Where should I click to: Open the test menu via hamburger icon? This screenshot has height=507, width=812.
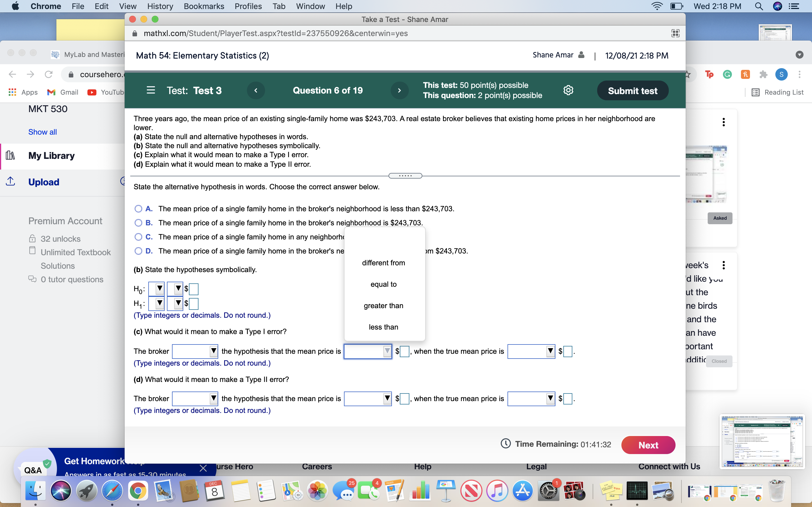150,90
